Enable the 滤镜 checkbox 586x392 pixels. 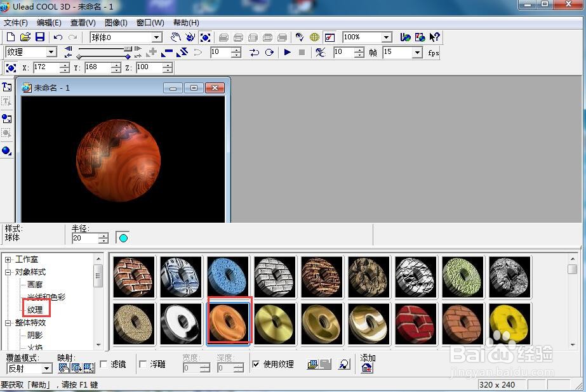pyautogui.click(x=104, y=364)
